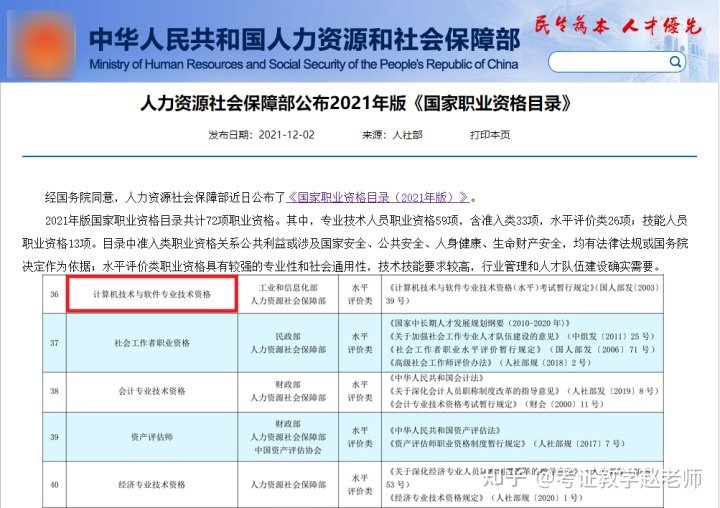
Task: Select cell 计算机技术与软件专业技术资格
Action: (152, 294)
